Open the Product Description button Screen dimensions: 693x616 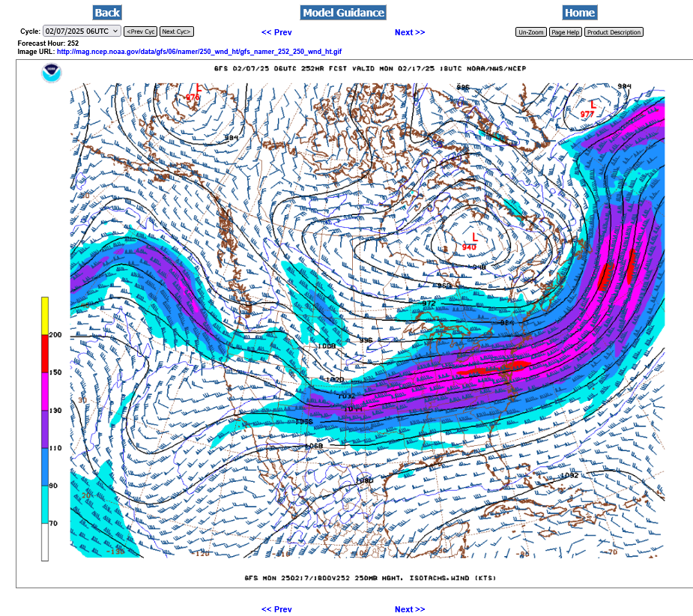point(614,32)
